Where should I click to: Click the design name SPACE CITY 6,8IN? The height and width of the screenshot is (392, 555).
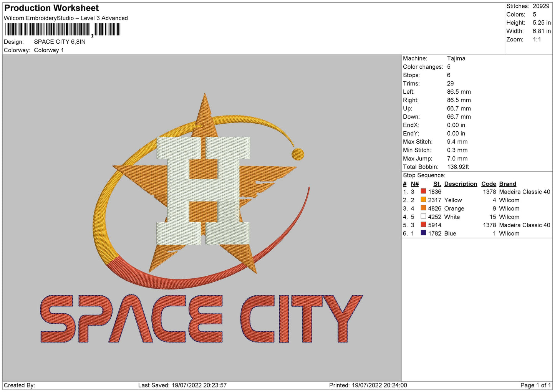point(60,42)
